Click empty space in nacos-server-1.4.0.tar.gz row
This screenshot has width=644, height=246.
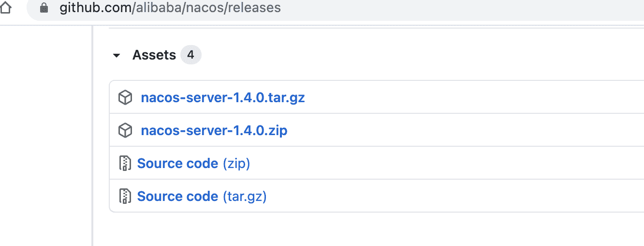459,98
